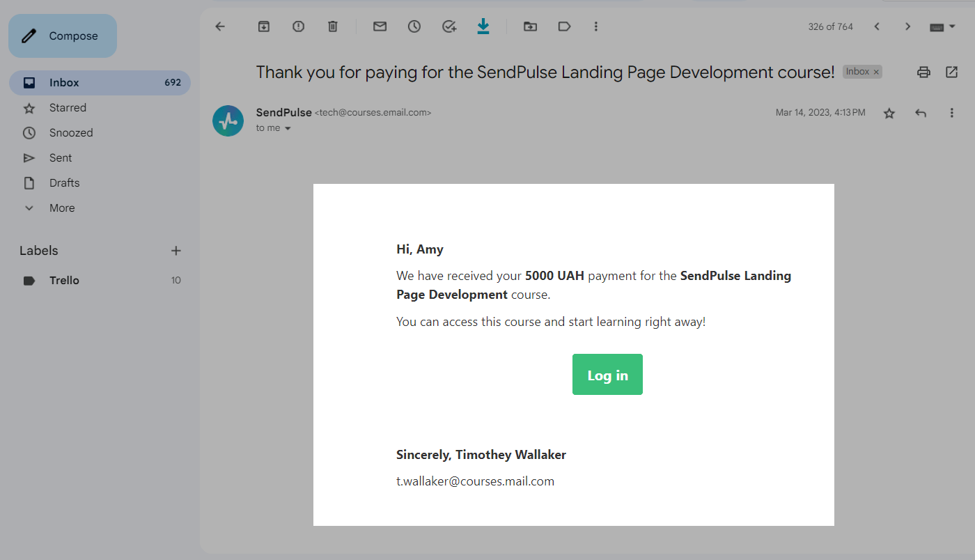The image size is (975, 560).
Task: Click the Mar 14, 2023 timestamp
Action: (x=820, y=112)
